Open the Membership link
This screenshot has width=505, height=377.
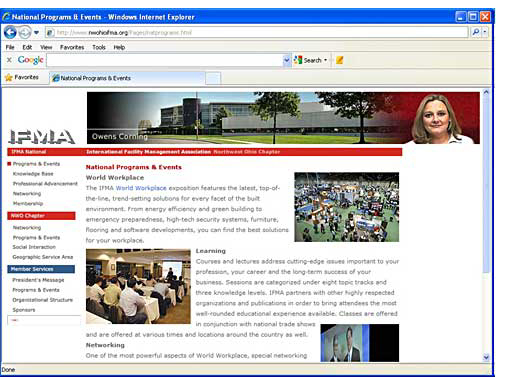[28, 203]
